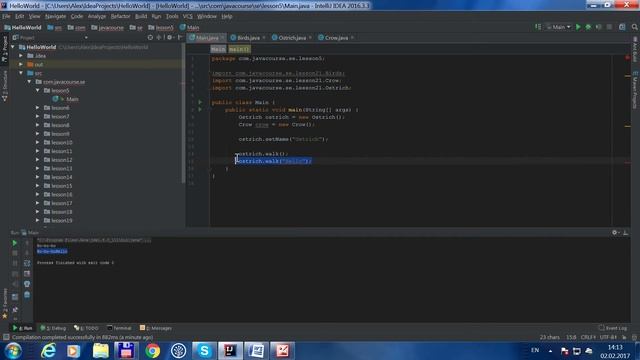Collapse the src folder

(21, 73)
